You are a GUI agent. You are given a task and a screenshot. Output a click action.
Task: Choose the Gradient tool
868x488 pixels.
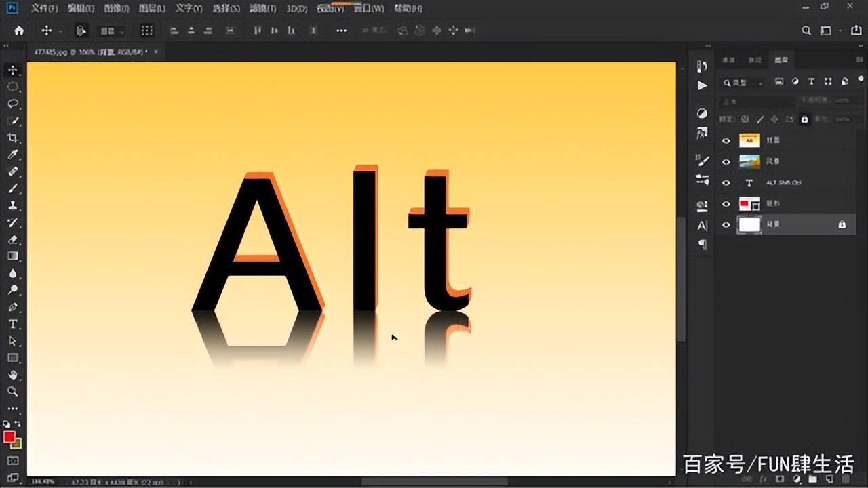[x=12, y=256]
